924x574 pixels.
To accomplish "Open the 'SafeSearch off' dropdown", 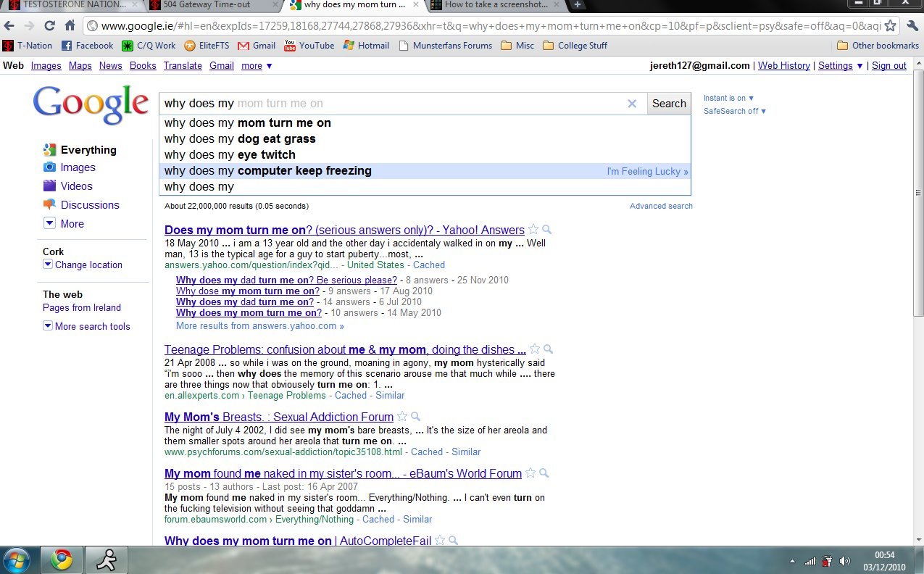I will 735,111.
